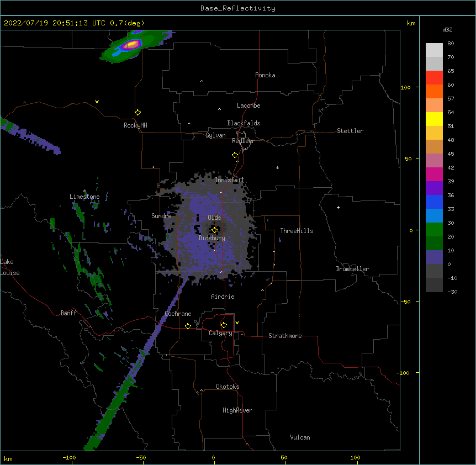476x465 pixels.
Task: Click the ThreeHills label
Action: pos(297,231)
